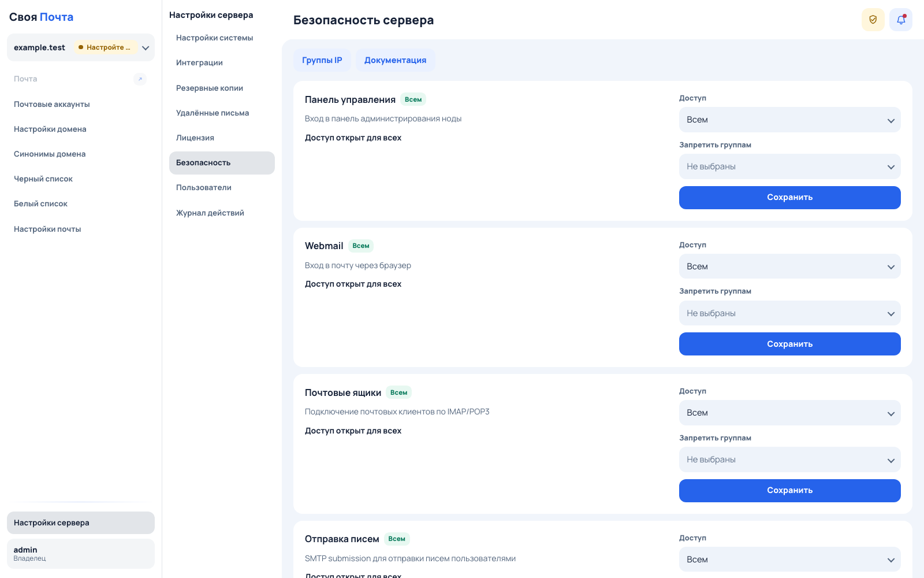Open Удалённые письма section

click(x=222, y=113)
